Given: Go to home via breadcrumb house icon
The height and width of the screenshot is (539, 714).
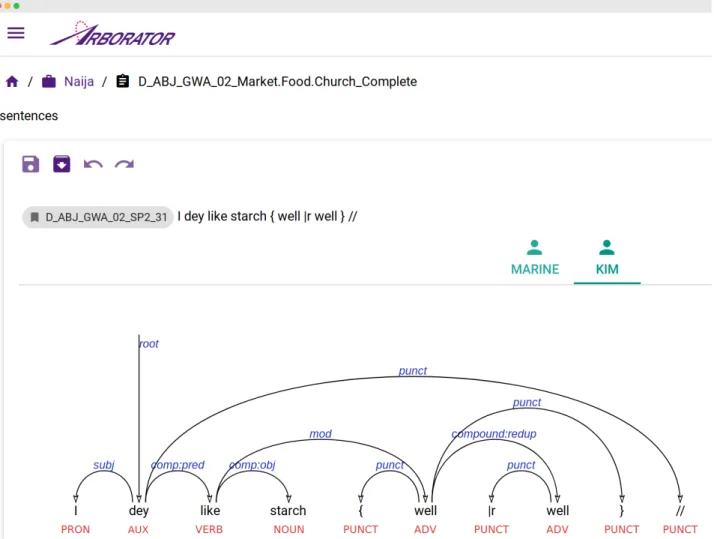Looking at the screenshot, I should 12,81.
